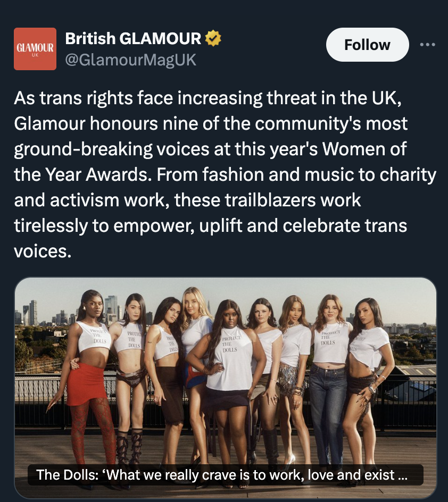Follow British GLAMOUR
Image resolution: width=448 pixels, height=502 pixels.
(367, 45)
